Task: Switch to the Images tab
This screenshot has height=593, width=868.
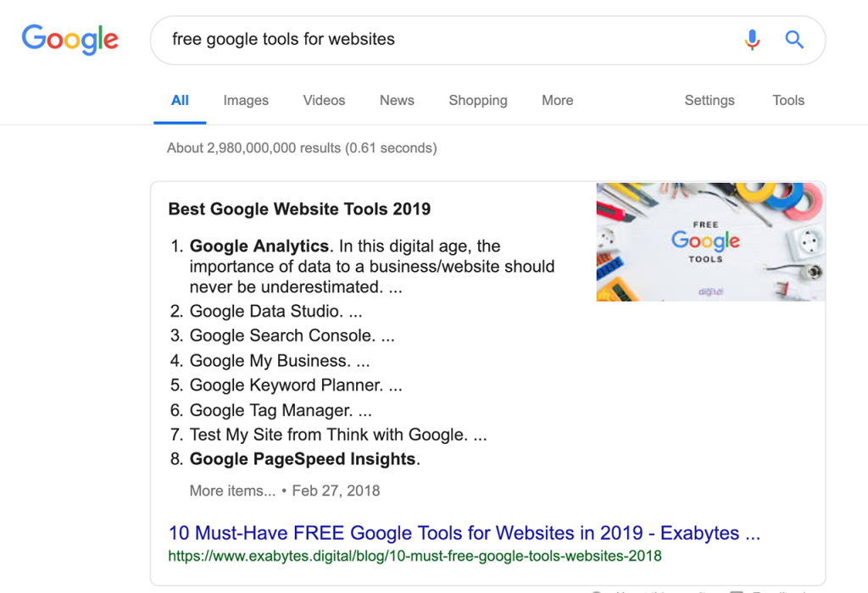Action: [246, 100]
